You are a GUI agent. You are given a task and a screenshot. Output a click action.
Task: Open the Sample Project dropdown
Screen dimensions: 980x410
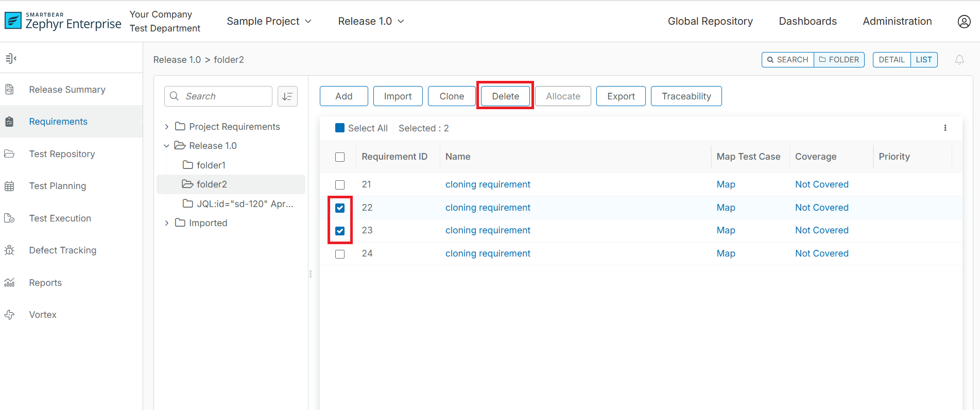point(269,22)
